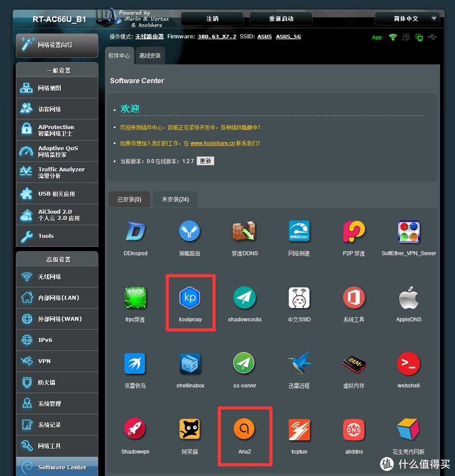
Task: Open 访客网络 in the sidebar
Action: (x=57, y=109)
